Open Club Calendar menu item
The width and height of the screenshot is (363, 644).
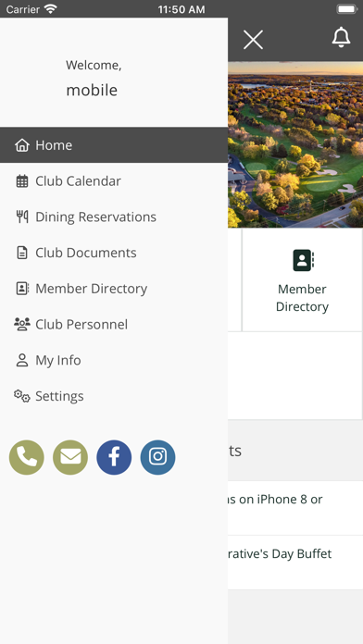click(x=114, y=181)
